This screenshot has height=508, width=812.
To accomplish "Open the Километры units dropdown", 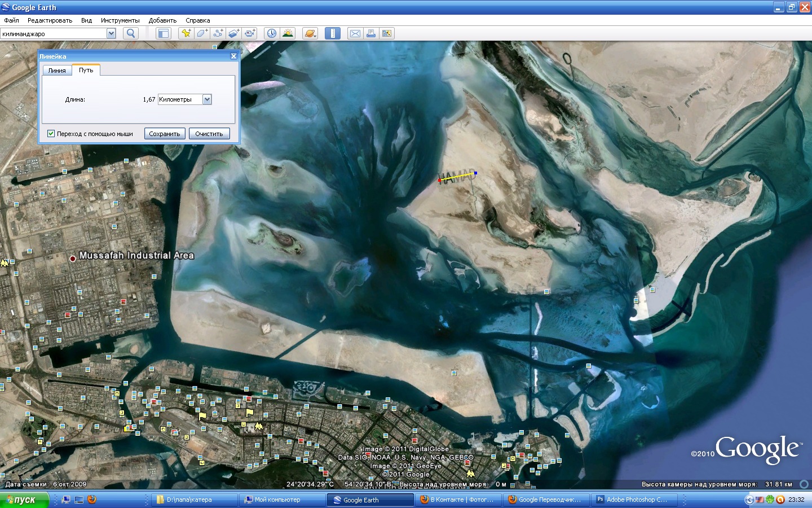I will (x=207, y=99).
